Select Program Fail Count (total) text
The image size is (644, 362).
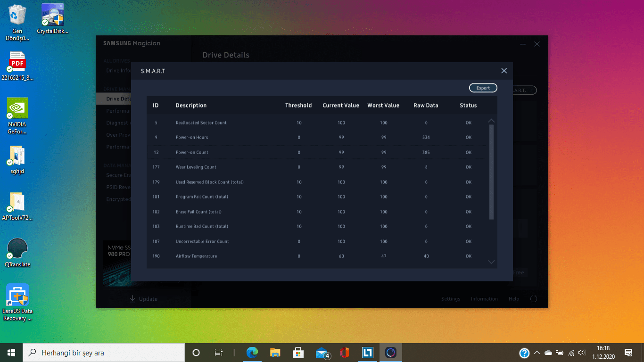tap(202, 197)
